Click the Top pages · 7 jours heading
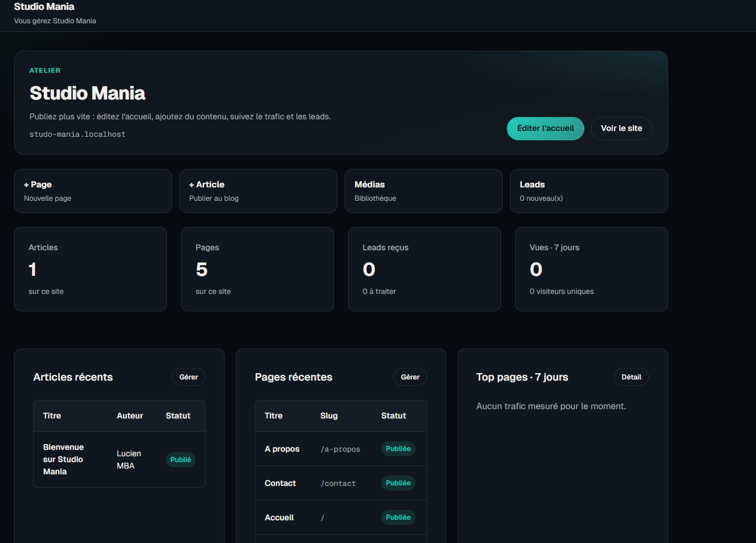The height and width of the screenshot is (543, 756). pos(522,377)
